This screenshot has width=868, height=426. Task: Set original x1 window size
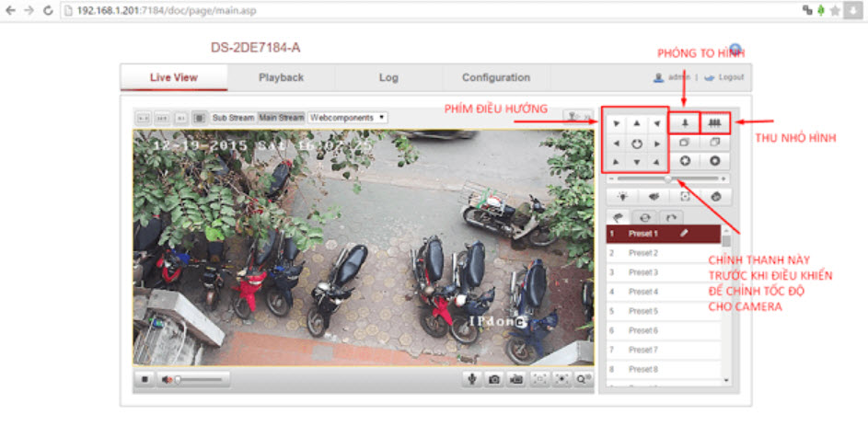point(181,118)
